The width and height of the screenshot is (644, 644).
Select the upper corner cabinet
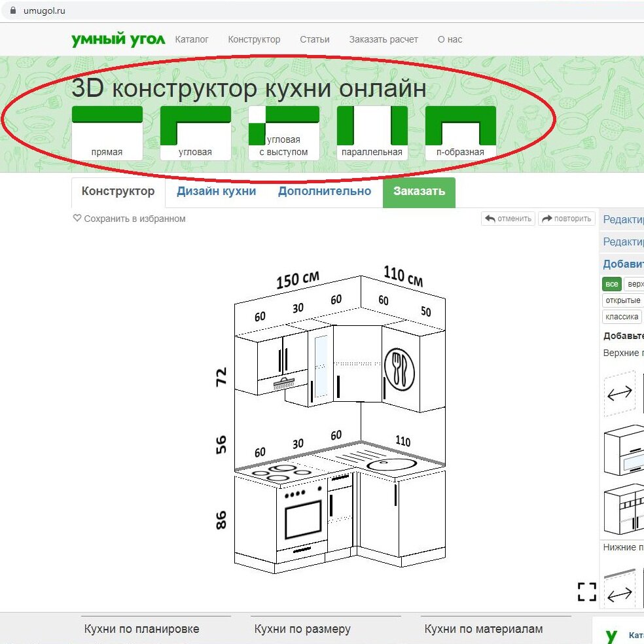tap(357, 364)
